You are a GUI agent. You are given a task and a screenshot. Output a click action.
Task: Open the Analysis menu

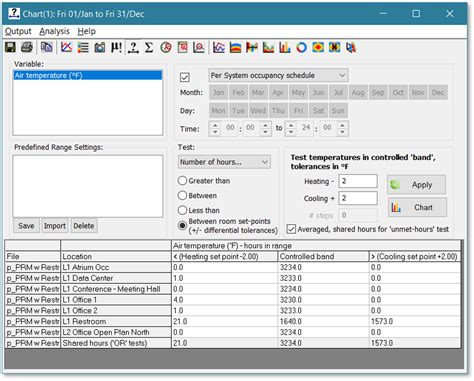54,31
